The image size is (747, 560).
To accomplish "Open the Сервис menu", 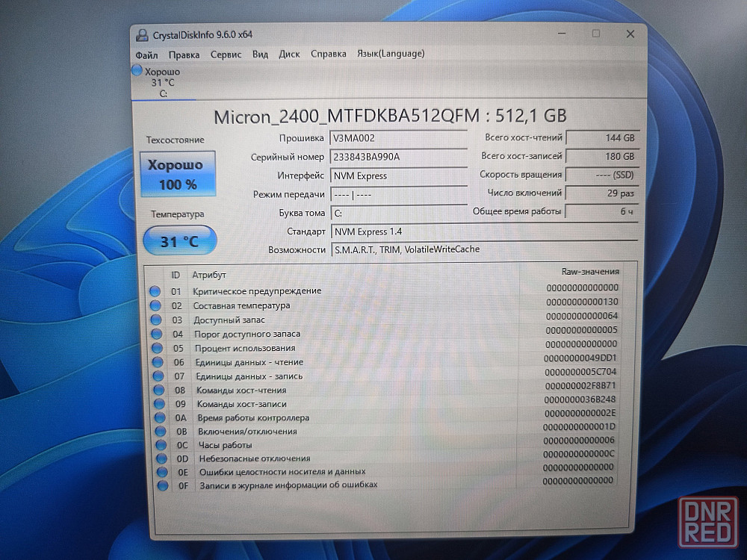I will (x=226, y=55).
